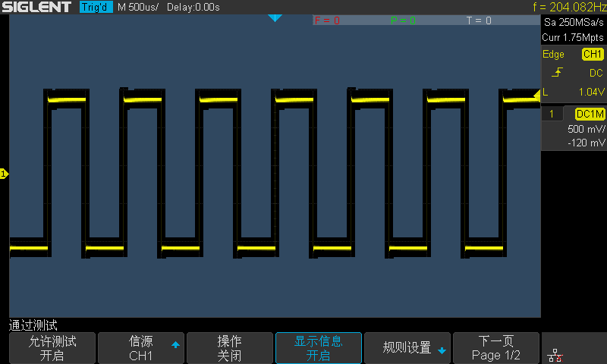
Task: Click the network disconnected status icon
Action: (555, 355)
